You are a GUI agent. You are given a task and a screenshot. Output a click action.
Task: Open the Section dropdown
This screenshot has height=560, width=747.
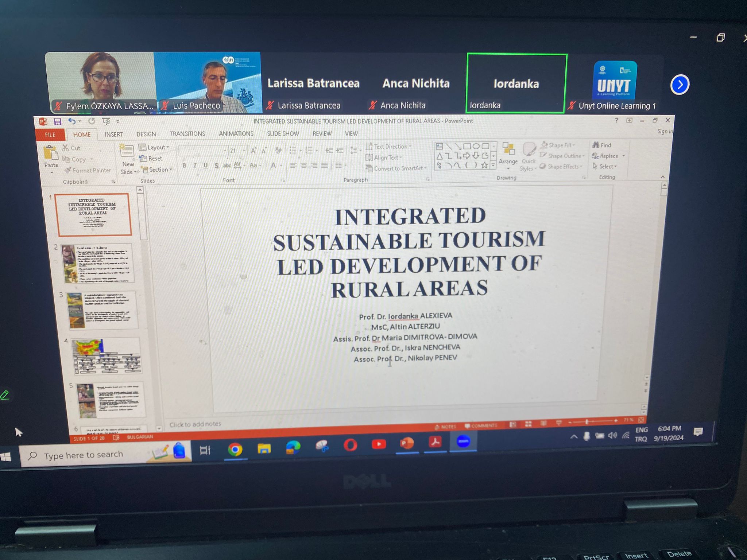(x=157, y=170)
